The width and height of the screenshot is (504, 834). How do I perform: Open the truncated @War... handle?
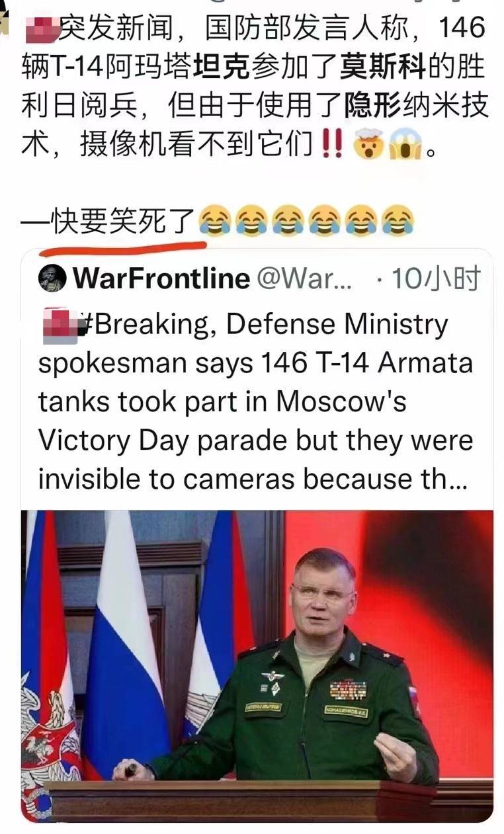(x=304, y=279)
